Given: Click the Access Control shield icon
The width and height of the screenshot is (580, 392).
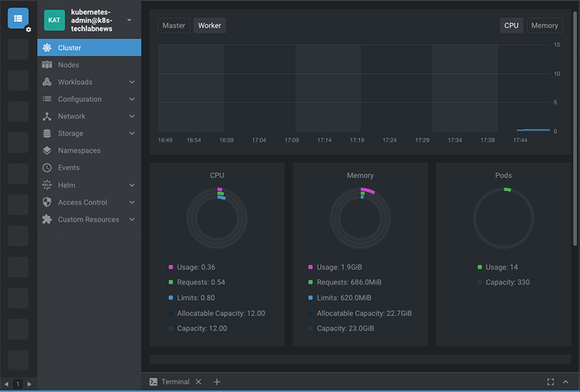Looking at the screenshot, I should click(x=47, y=203).
